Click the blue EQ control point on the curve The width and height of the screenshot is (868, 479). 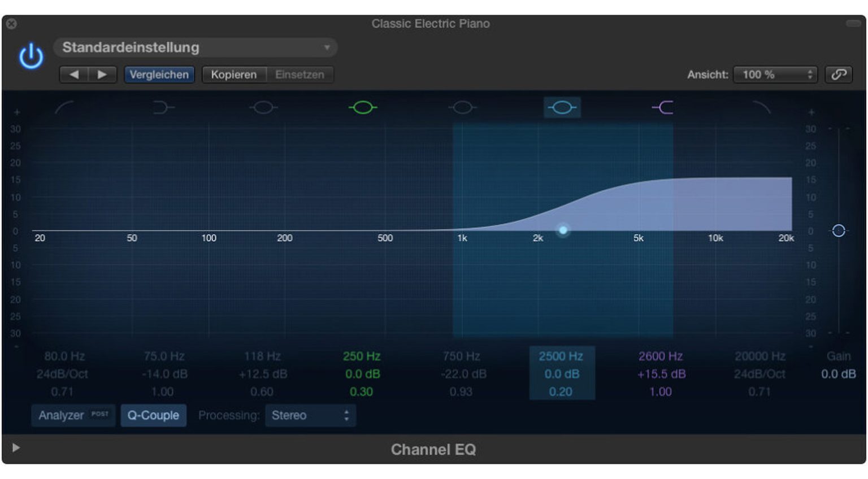click(563, 230)
